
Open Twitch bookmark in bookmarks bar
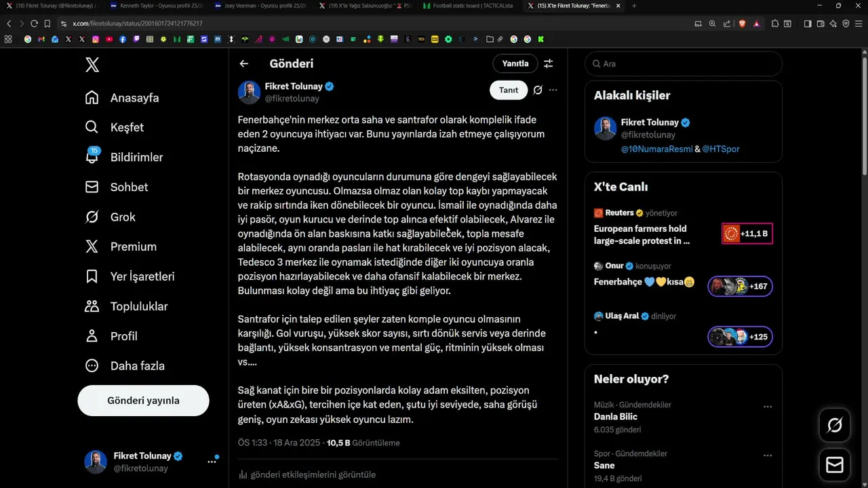136,39
